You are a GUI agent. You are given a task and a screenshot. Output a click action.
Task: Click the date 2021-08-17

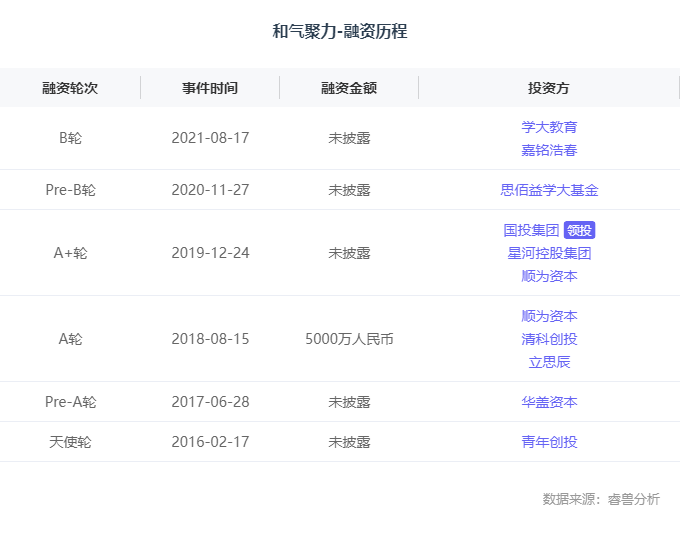pos(210,138)
